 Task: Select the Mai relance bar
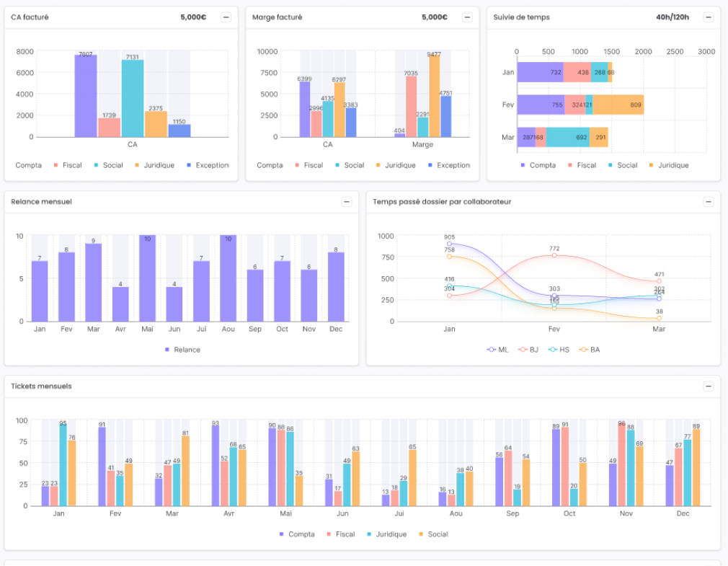point(147,278)
